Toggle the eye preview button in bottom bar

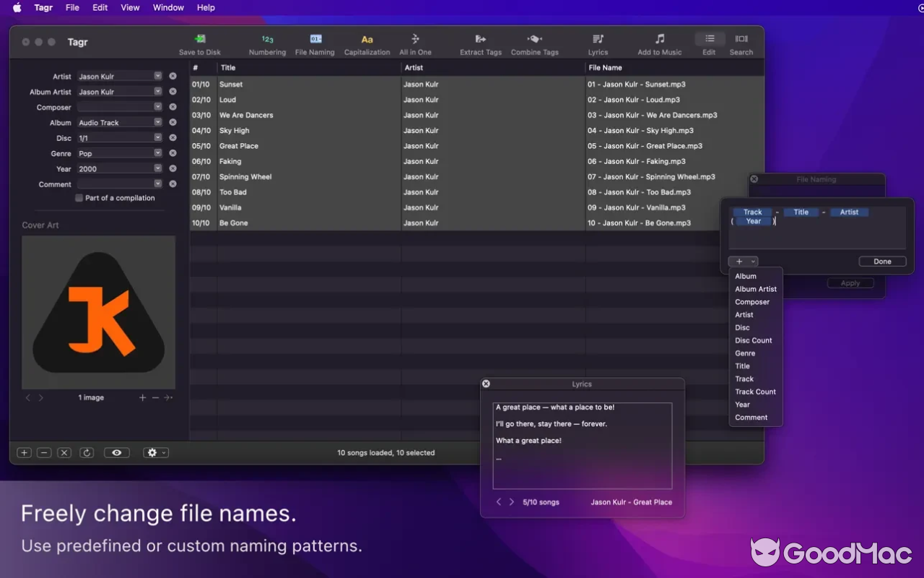click(x=116, y=453)
